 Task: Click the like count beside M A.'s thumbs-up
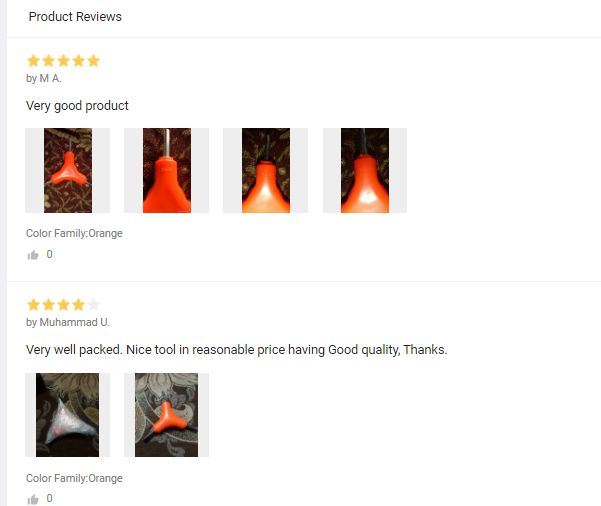pos(49,254)
